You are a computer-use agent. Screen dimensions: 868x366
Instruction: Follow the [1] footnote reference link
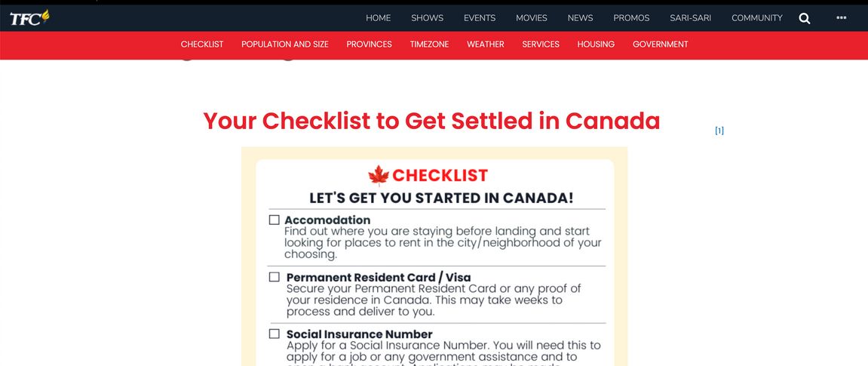tap(719, 131)
